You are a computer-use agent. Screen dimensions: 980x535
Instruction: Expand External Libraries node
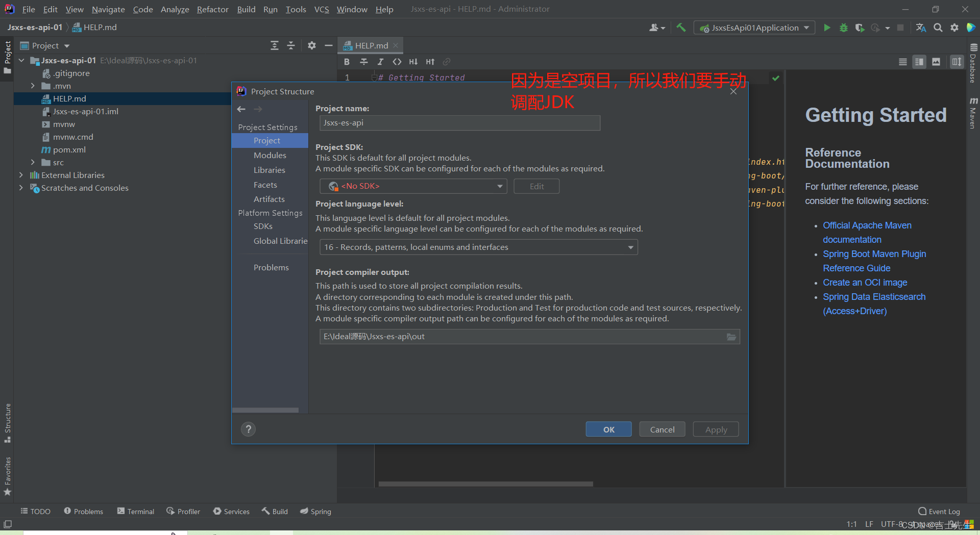click(x=21, y=175)
